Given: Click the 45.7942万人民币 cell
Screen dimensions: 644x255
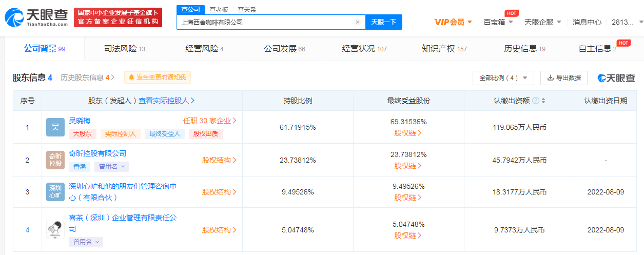Looking at the screenshot, I should [519, 160].
